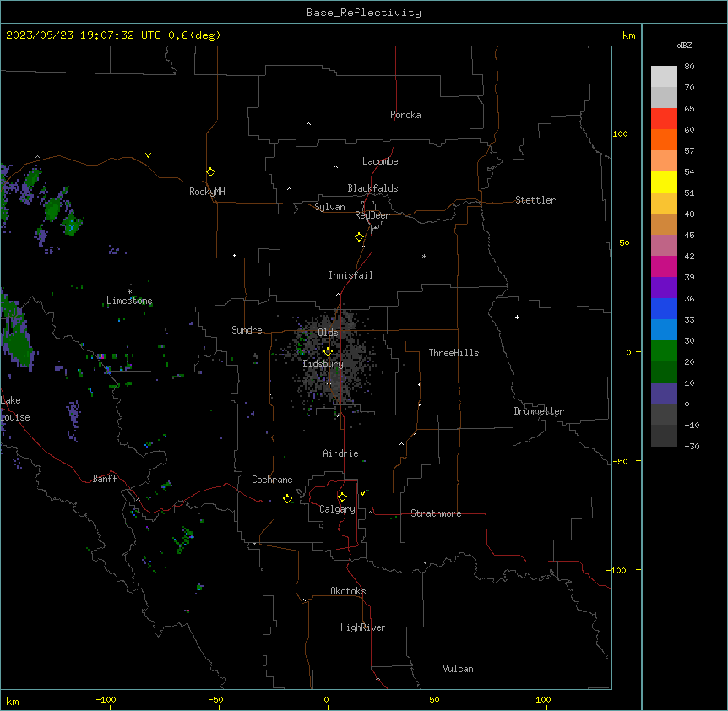Image resolution: width=728 pixels, height=711 pixels.
Task: Click the RockyMH town label
Action: click(x=207, y=192)
